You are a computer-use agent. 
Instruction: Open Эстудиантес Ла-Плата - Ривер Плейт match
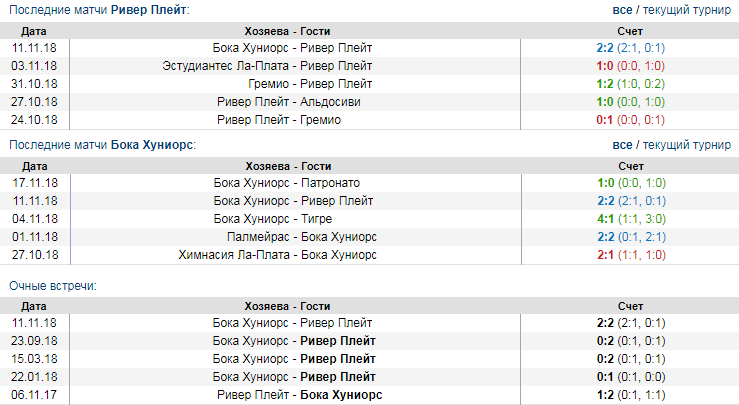[267, 65]
